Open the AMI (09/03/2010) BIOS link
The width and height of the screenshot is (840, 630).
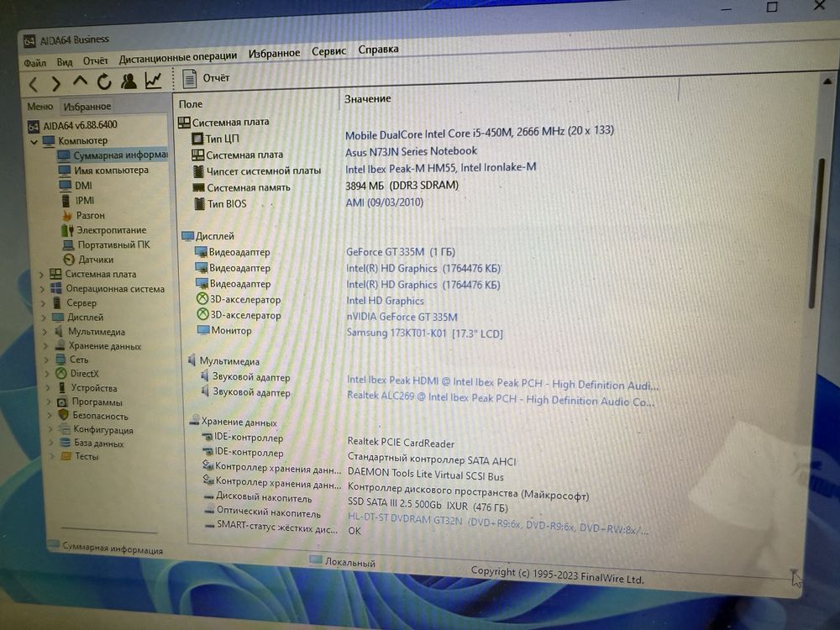click(x=384, y=202)
